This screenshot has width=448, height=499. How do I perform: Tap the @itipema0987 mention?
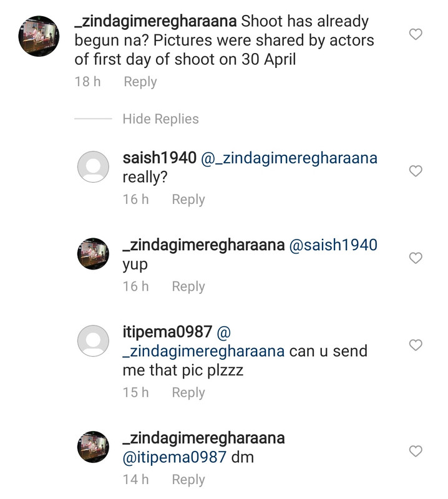[175, 457]
